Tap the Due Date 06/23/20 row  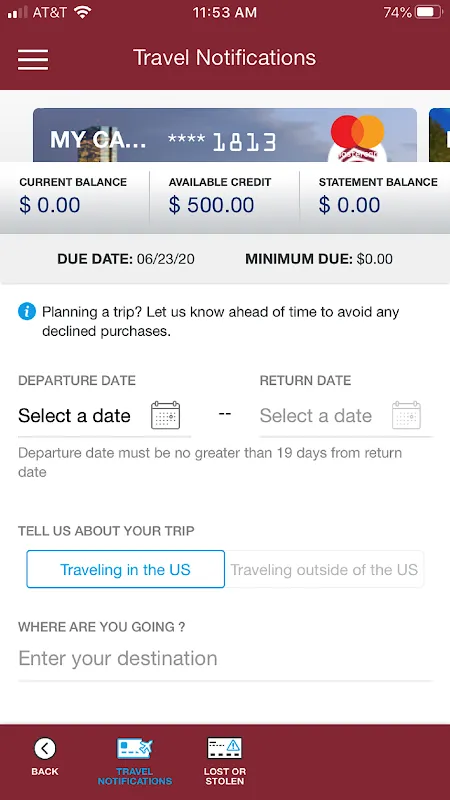(x=126, y=259)
